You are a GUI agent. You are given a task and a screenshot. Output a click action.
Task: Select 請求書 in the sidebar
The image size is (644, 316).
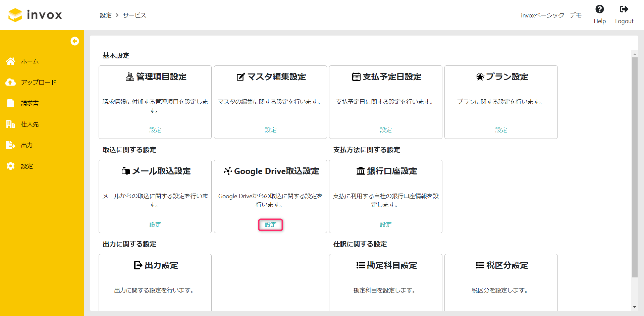[30, 103]
